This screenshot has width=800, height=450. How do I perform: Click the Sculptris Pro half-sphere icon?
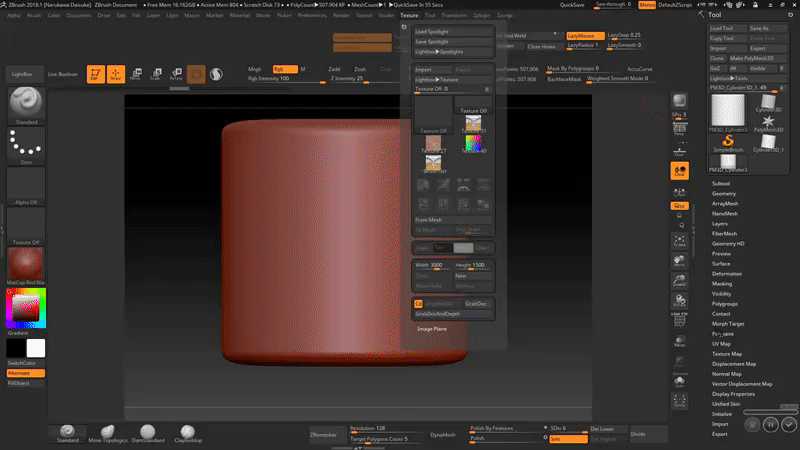click(216, 74)
